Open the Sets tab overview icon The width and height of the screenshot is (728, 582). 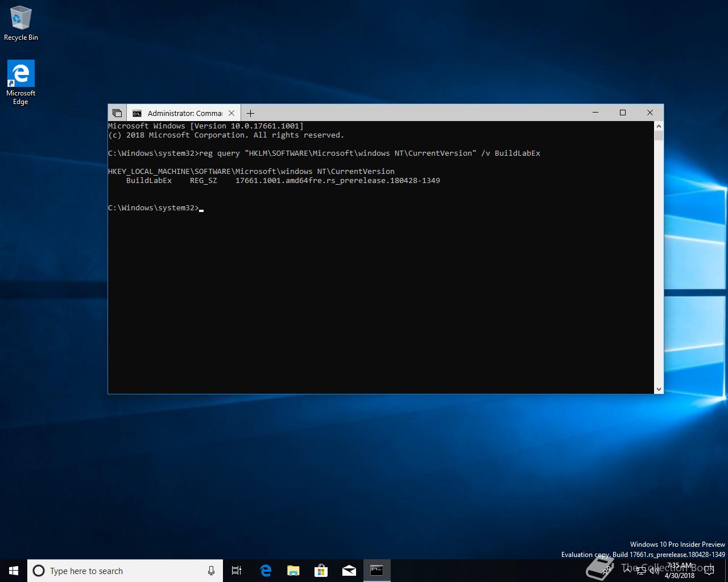click(117, 113)
